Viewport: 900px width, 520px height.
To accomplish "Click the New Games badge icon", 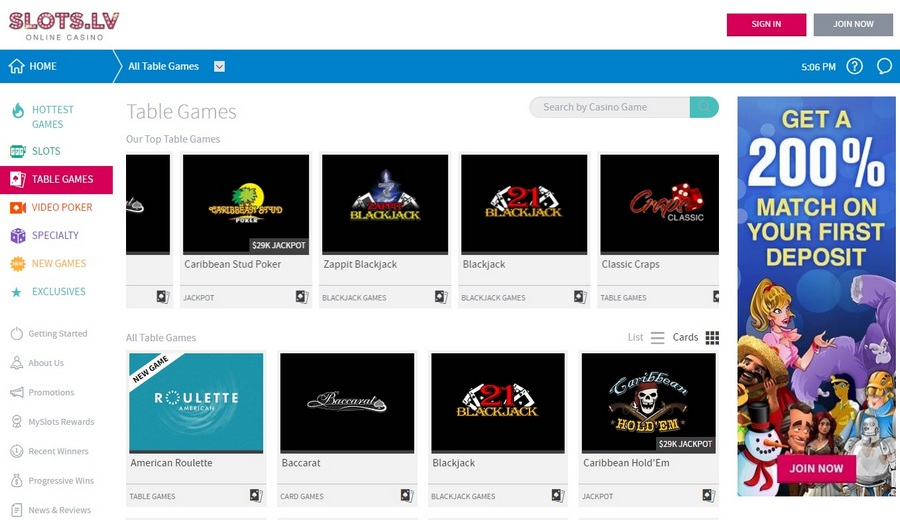I will click(18, 263).
